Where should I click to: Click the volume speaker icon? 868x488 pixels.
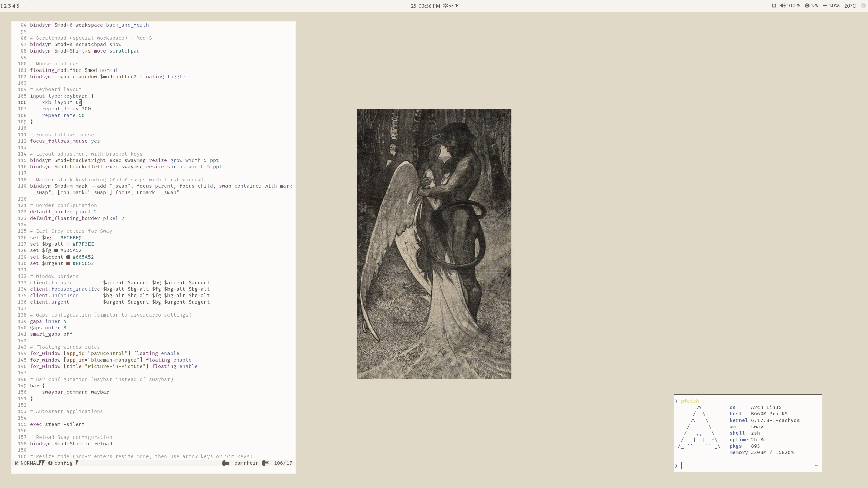[x=782, y=6]
